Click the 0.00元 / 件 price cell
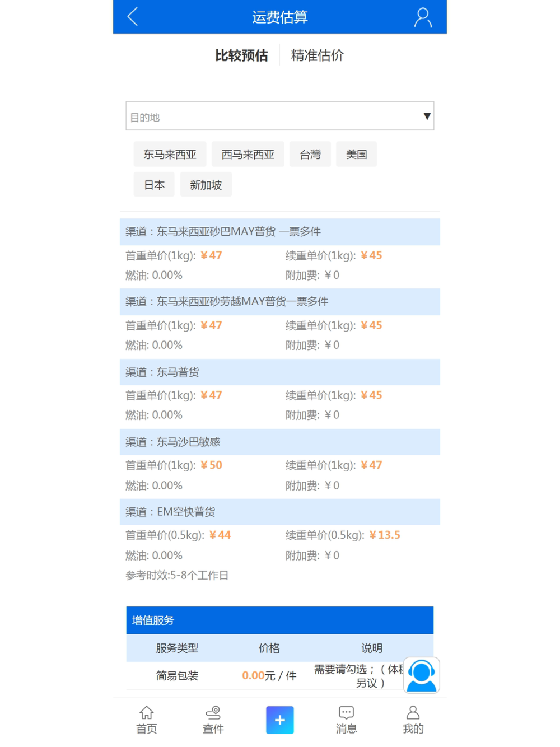The height and width of the screenshot is (747, 560). [269, 676]
